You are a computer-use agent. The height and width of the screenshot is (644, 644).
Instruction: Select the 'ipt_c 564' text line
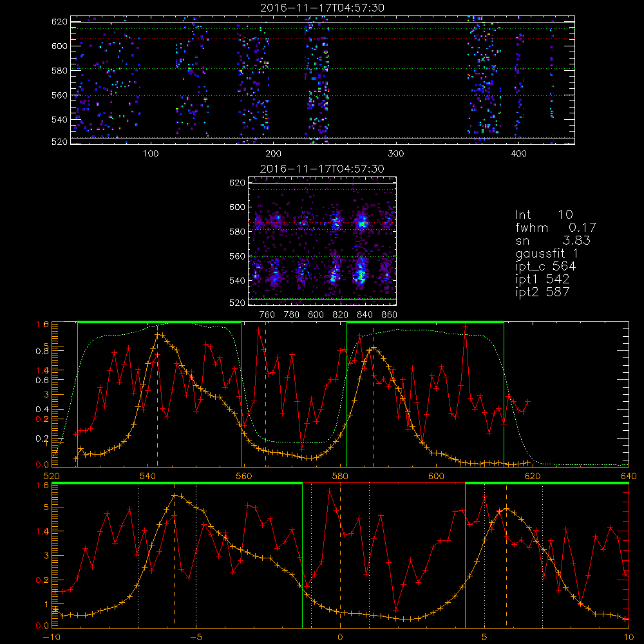546,267
